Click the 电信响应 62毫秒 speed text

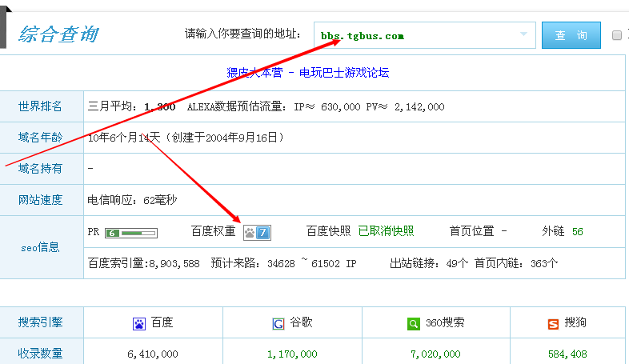[x=132, y=200]
